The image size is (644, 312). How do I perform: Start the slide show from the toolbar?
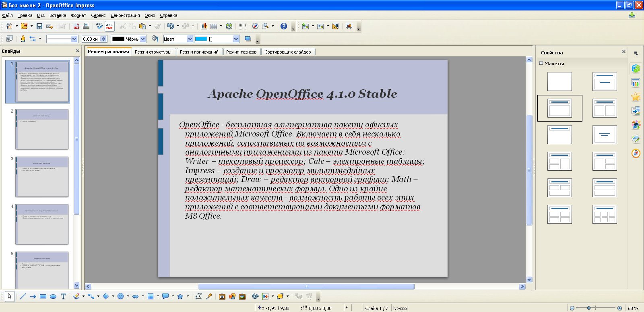coord(349,26)
